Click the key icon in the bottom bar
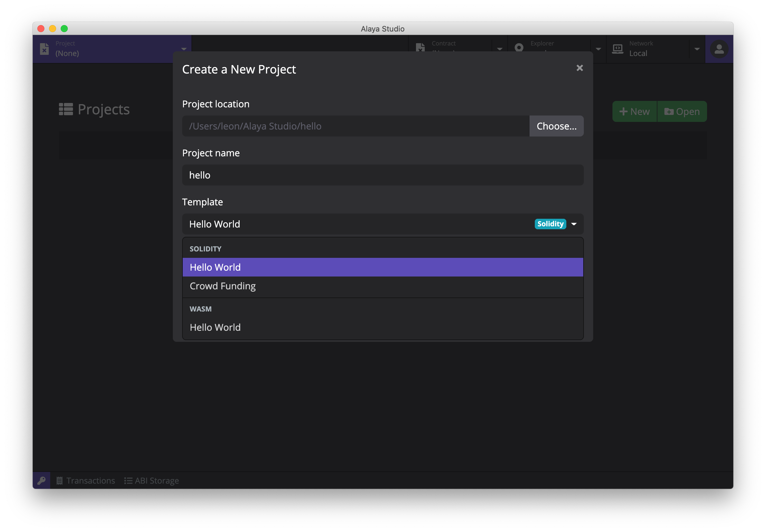 pos(41,480)
